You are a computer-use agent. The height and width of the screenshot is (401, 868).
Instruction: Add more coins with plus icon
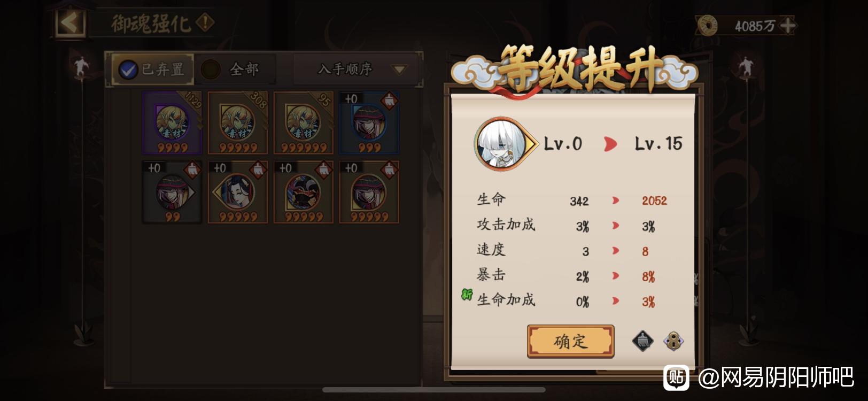point(788,25)
